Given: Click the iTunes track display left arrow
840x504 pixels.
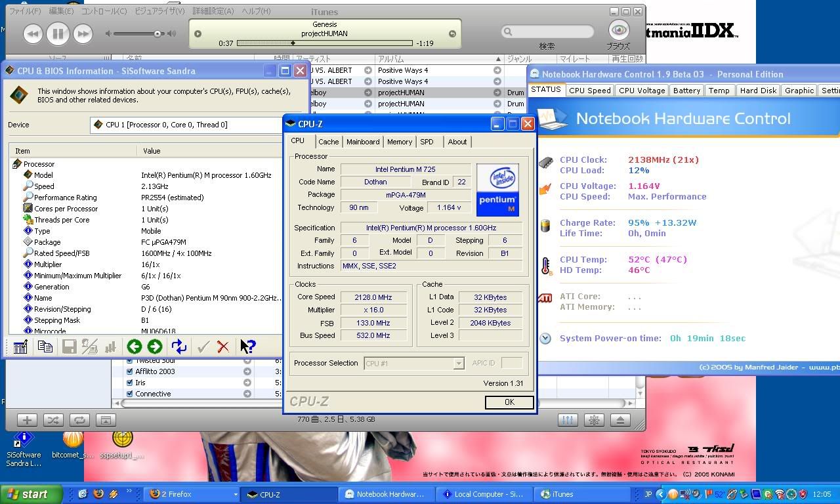Looking at the screenshot, I should click(198, 34).
